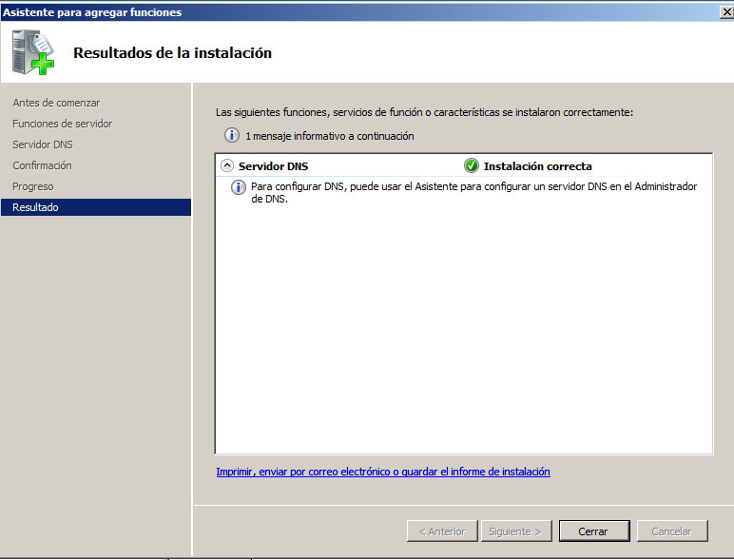Click the server wizard icon in header
This screenshot has height=560, width=734.
point(33,52)
